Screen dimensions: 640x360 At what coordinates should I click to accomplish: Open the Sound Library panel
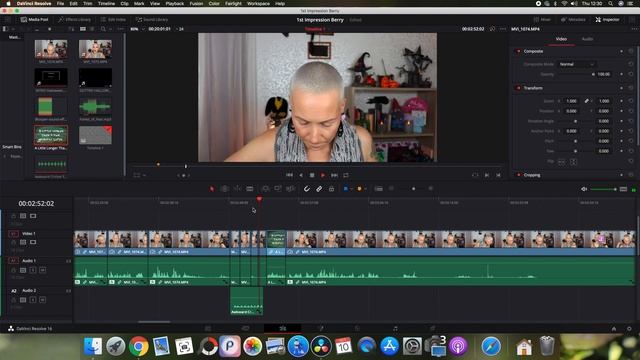pyautogui.click(x=151, y=20)
